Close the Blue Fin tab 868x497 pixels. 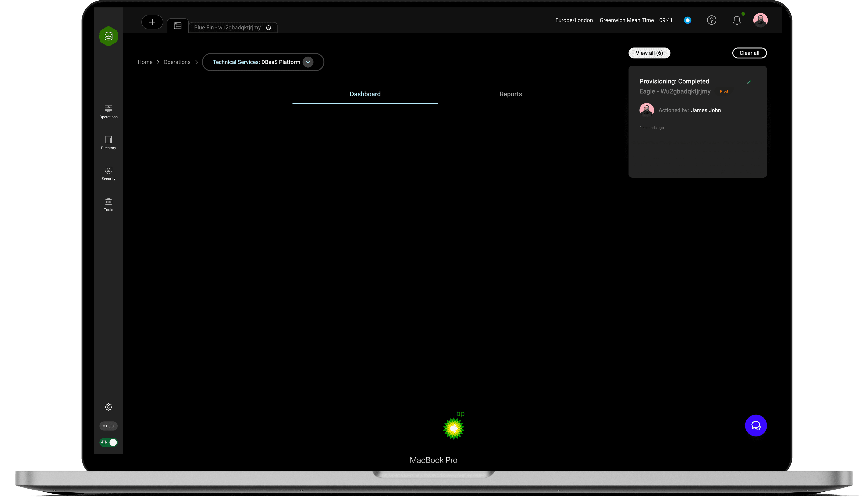point(268,28)
